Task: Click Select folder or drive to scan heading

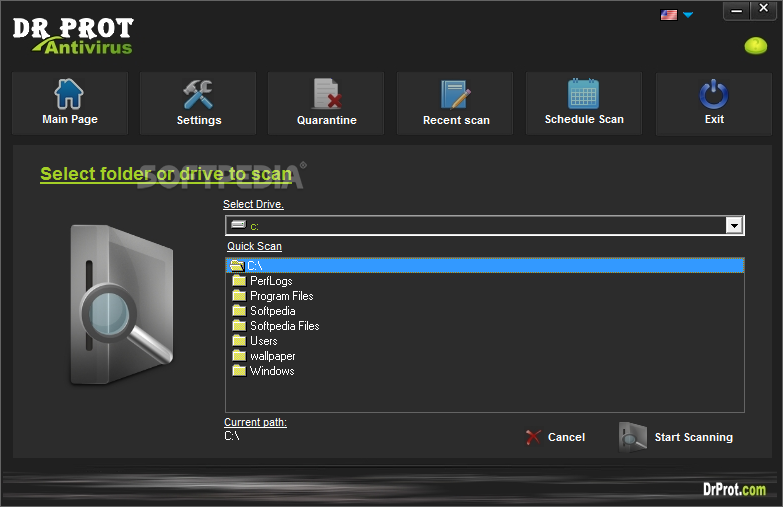Action: [x=166, y=174]
